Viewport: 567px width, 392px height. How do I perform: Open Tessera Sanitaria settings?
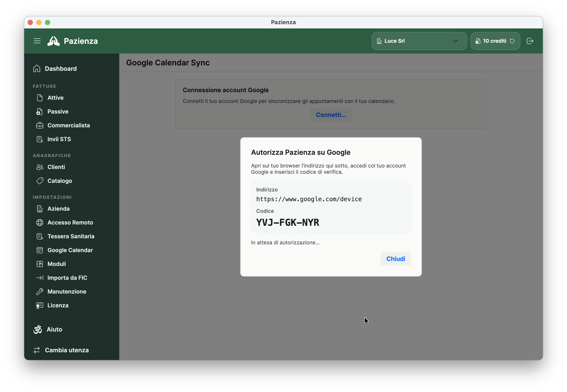click(x=71, y=236)
